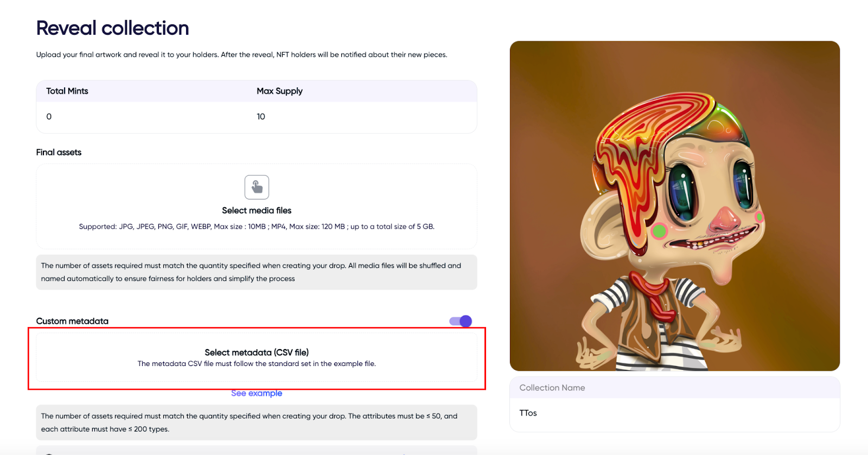
Task: Click the supported file formats text
Action: [x=257, y=227]
